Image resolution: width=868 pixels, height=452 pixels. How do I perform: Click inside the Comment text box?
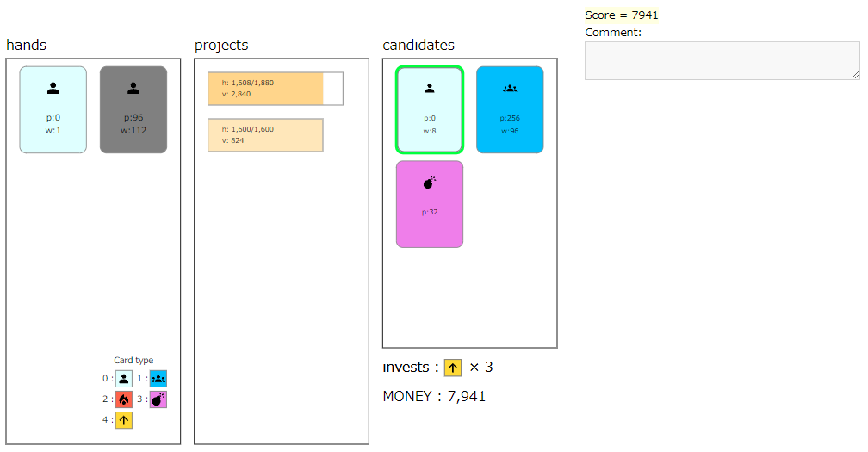click(x=722, y=60)
